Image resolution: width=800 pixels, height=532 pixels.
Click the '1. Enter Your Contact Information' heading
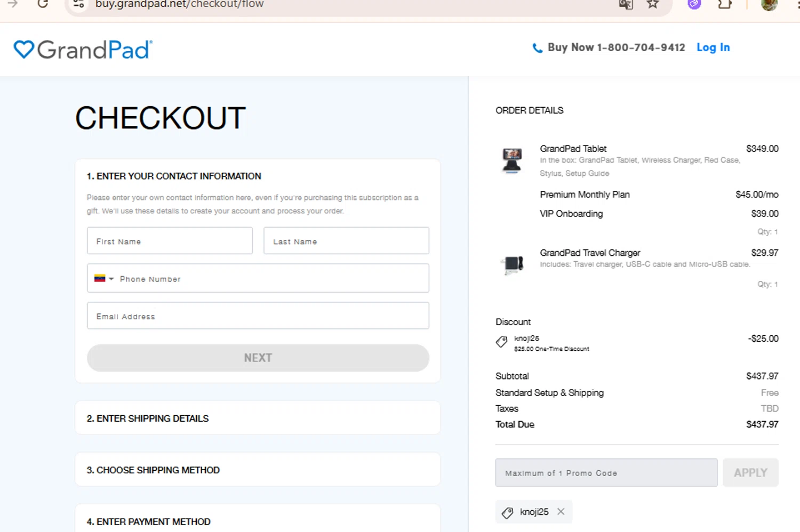click(x=174, y=176)
